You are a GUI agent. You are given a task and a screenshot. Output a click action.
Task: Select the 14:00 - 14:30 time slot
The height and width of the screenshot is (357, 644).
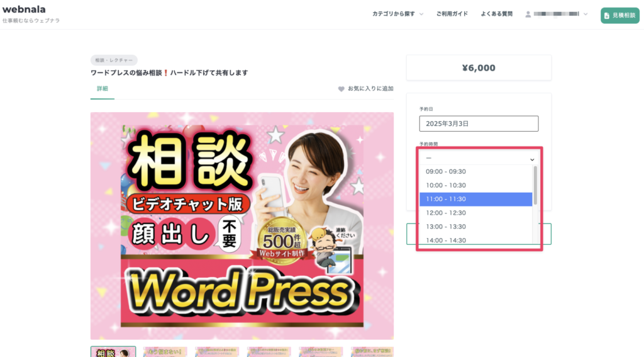click(475, 240)
